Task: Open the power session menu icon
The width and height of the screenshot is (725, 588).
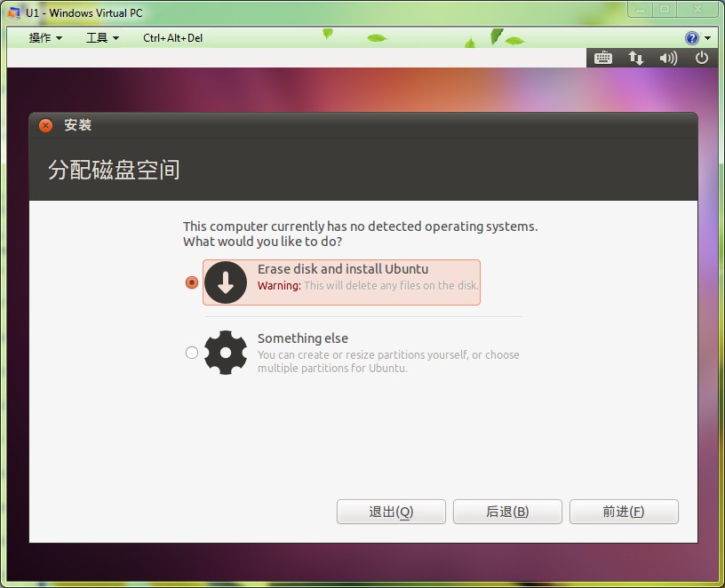Action: pyautogui.click(x=701, y=58)
